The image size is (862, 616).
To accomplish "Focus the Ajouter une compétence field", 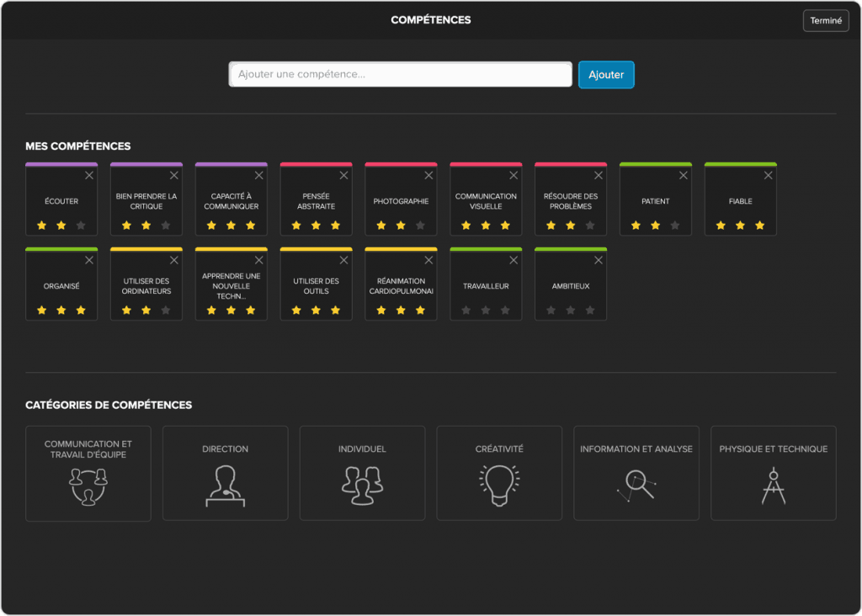I will [x=401, y=75].
